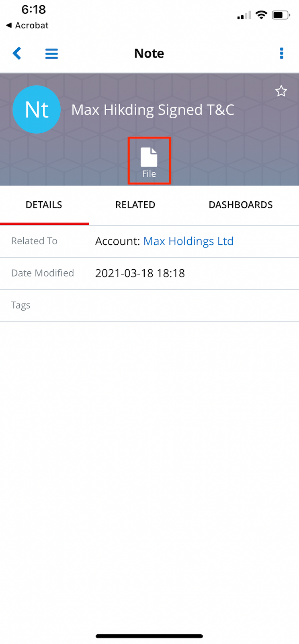The height and width of the screenshot is (644, 299).
Task: Mark this note as favorite with star
Action: click(281, 91)
